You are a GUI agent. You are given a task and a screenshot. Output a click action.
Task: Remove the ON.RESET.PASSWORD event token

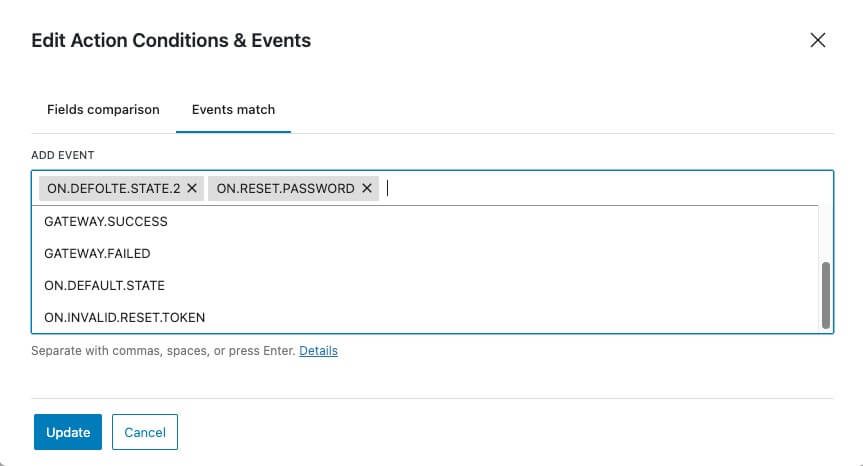367,188
